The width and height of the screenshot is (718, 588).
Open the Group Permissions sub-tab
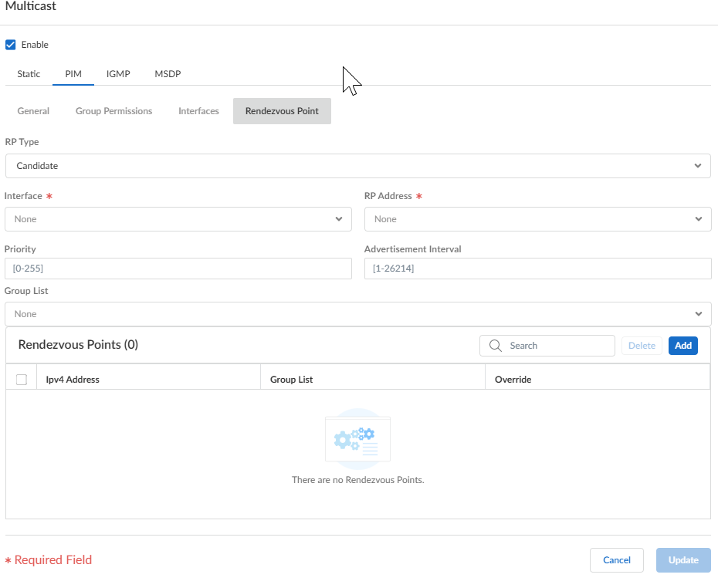point(113,111)
